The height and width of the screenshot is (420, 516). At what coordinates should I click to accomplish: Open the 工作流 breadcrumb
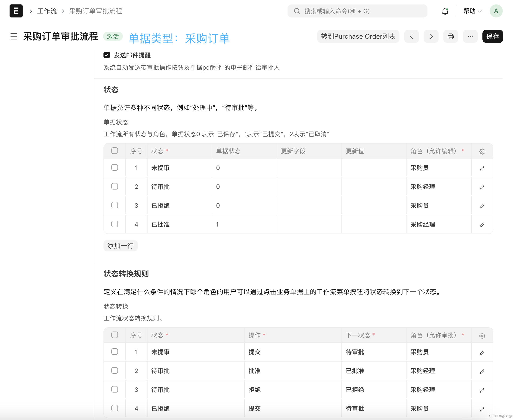(47, 11)
